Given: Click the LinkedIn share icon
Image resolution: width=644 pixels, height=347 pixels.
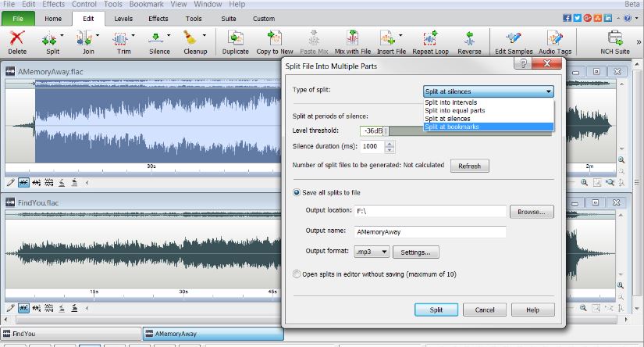Looking at the screenshot, I should pos(608,18).
